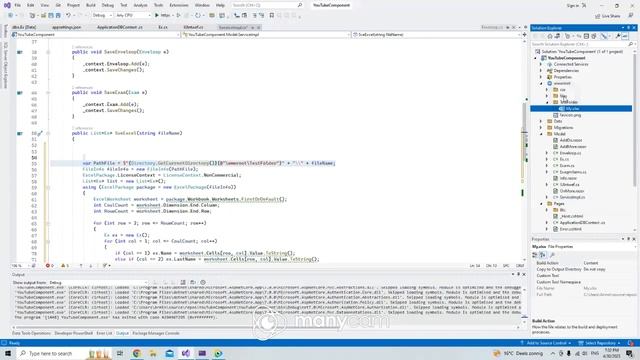Open the File menu
The height and width of the screenshot is (360, 640).
point(18,5)
